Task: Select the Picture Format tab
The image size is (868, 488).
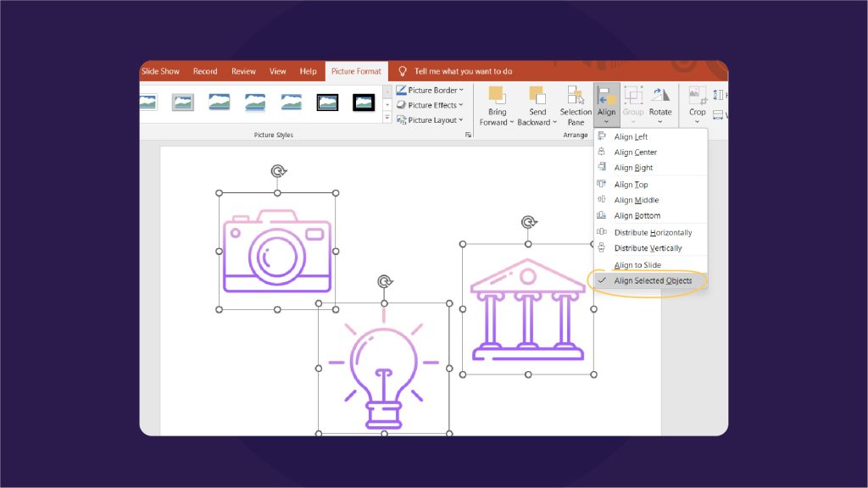Action: click(x=356, y=71)
